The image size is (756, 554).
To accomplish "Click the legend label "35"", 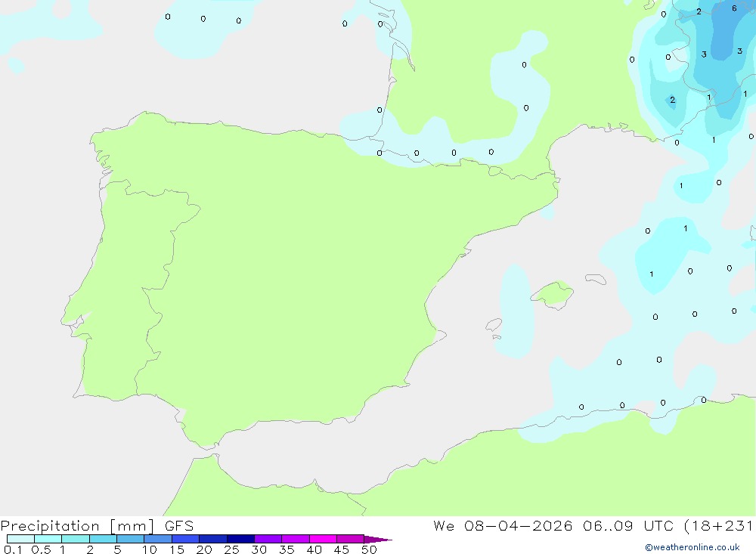I will 287,549.
